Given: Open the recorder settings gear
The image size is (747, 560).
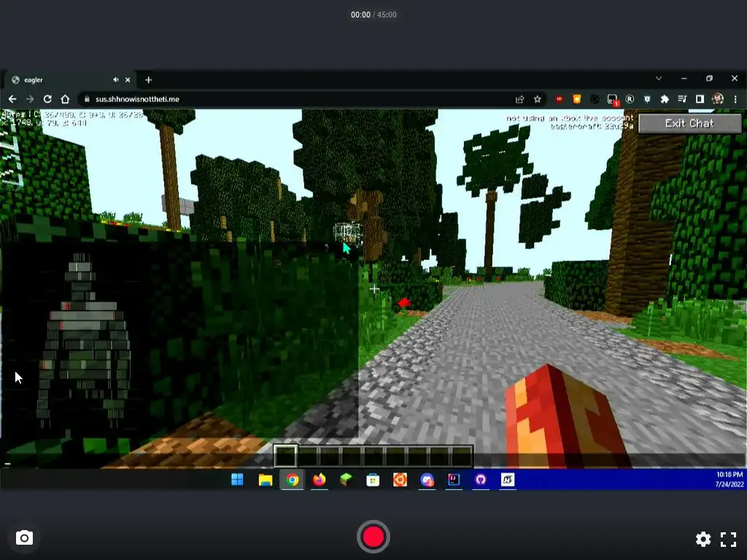Looking at the screenshot, I should (x=703, y=539).
